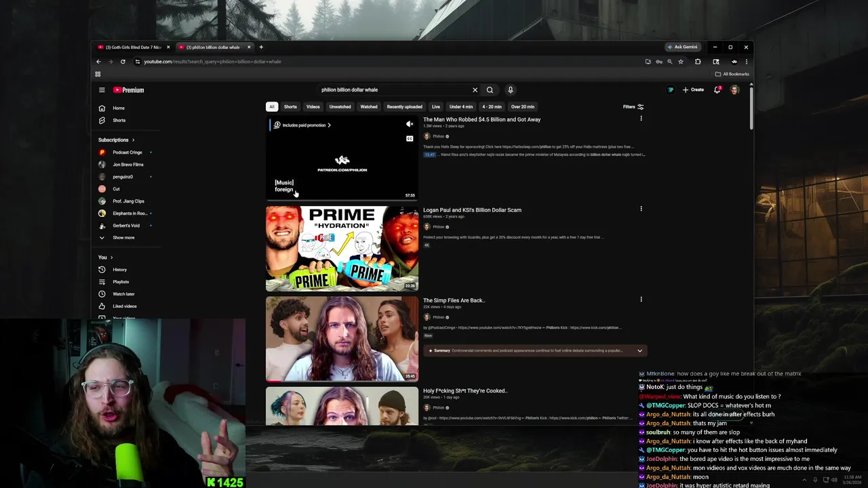Select the Live filter chip
Image resolution: width=868 pixels, height=488 pixels.
pyautogui.click(x=436, y=106)
